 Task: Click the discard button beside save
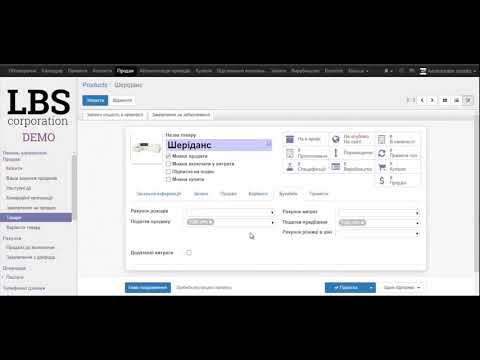click(x=122, y=100)
